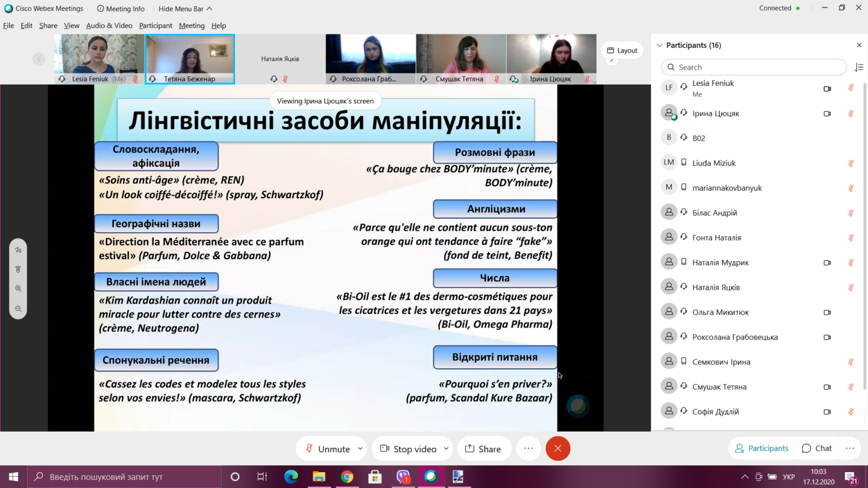
Task: Click the participants Search field
Action: [754, 67]
